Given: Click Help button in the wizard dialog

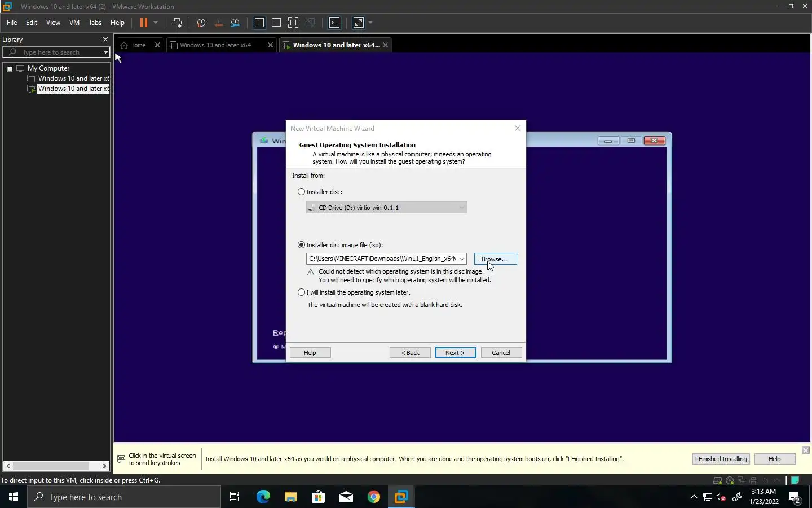Looking at the screenshot, I should click(310, 353).
